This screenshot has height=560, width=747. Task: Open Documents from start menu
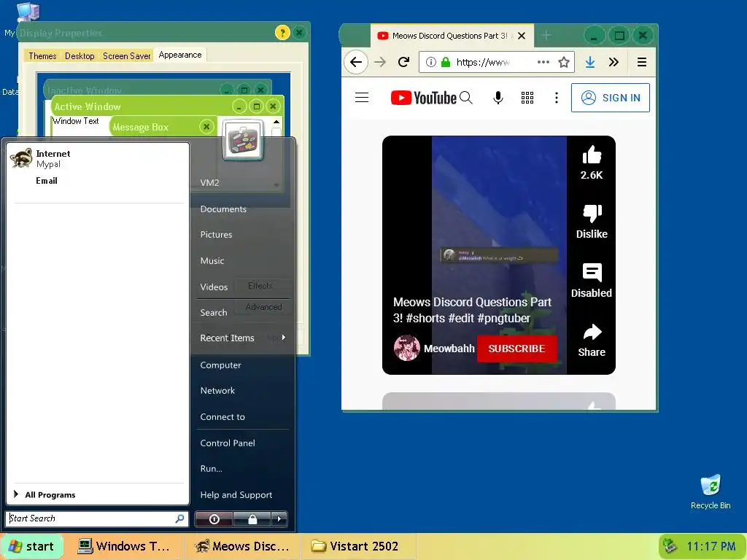click(x=223, y=209)
